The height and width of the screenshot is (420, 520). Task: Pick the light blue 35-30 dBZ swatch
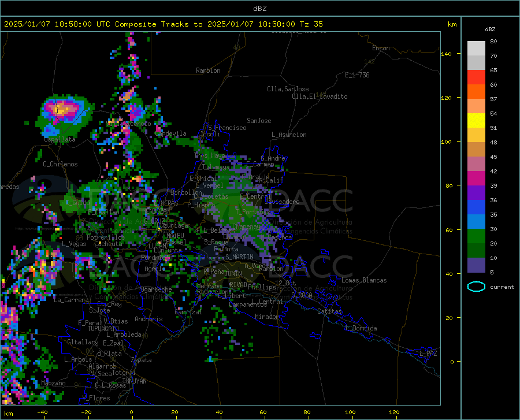pos(476,222)
